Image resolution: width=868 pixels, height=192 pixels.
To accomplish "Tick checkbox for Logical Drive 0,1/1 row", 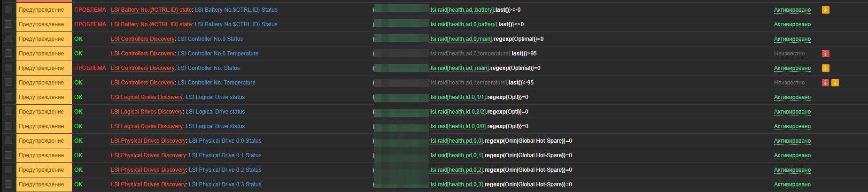I will point(8,97).
